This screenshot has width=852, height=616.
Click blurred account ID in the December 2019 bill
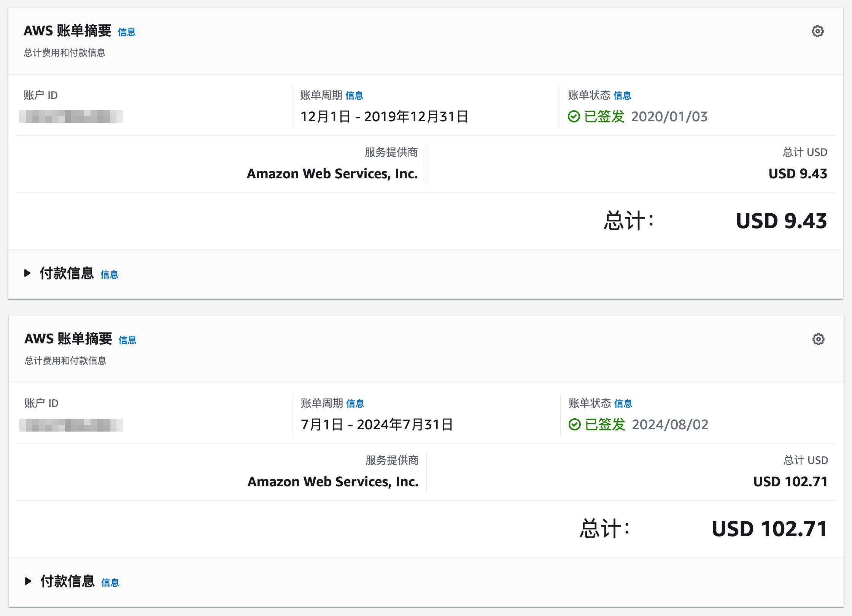click(x=71, y=116)
